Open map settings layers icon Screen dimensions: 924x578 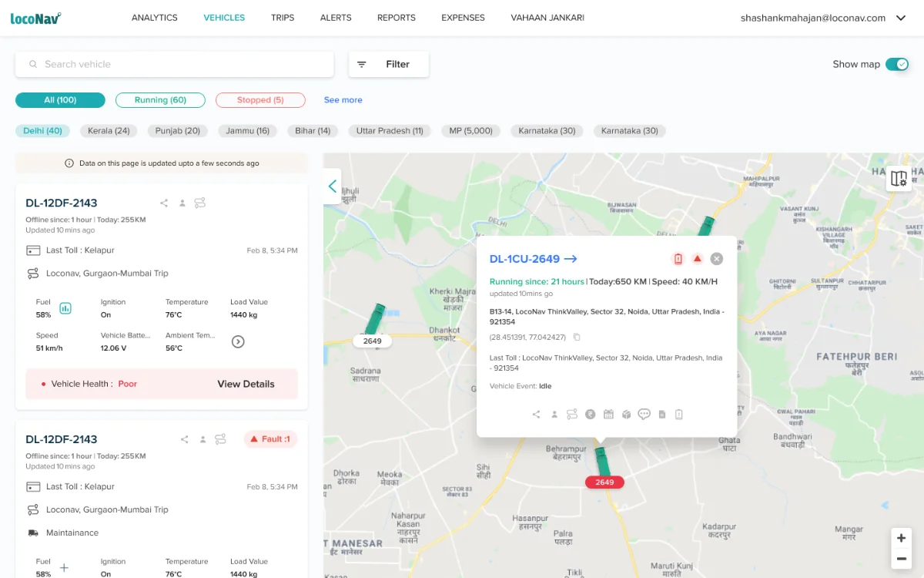[x=899, y=179]
